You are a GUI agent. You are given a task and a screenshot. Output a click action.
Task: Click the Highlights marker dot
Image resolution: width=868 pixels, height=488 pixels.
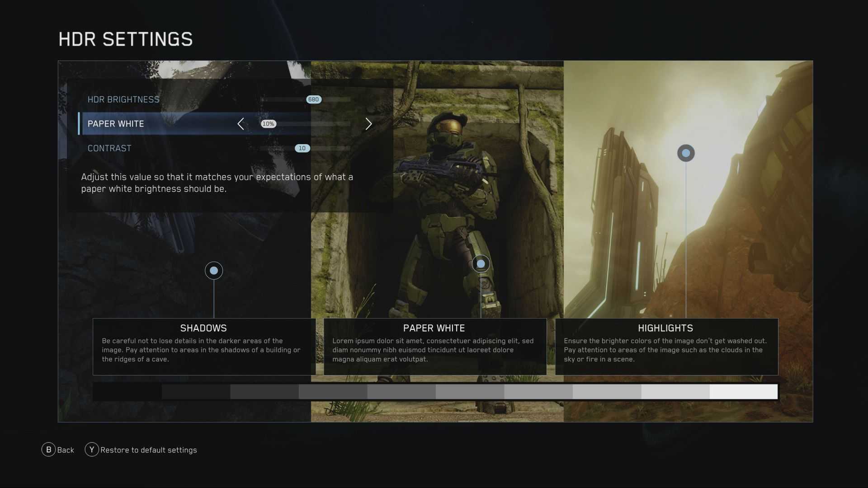point(686,153)
